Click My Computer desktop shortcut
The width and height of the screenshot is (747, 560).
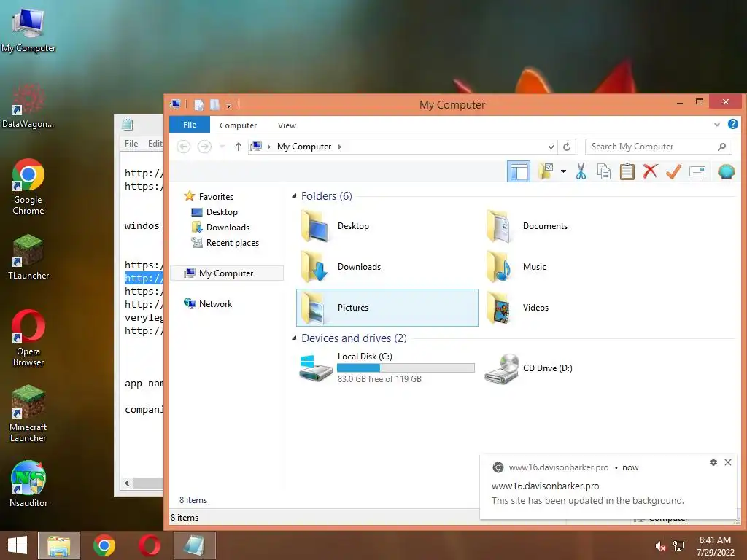click(x=28, y=28)
